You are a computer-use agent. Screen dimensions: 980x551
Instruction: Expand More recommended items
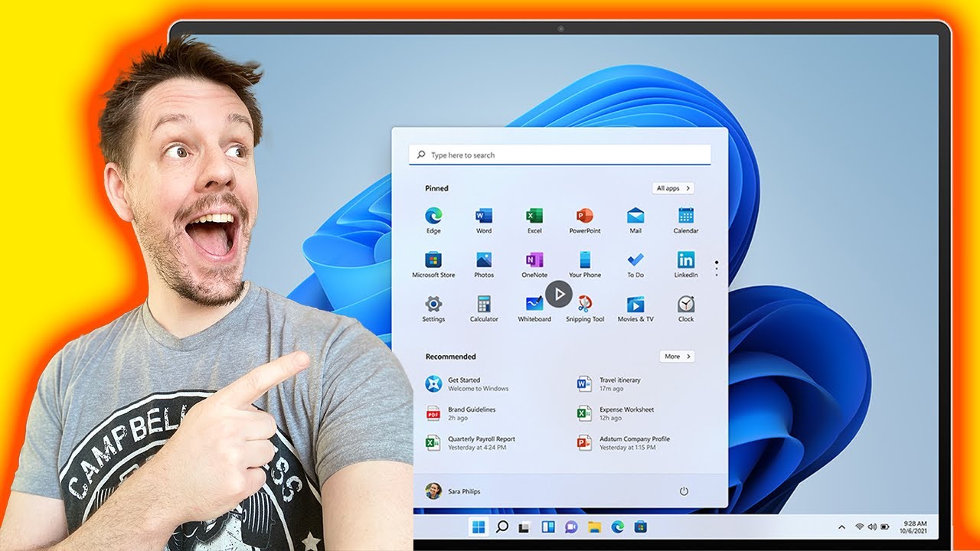click(x=677, y=357)
